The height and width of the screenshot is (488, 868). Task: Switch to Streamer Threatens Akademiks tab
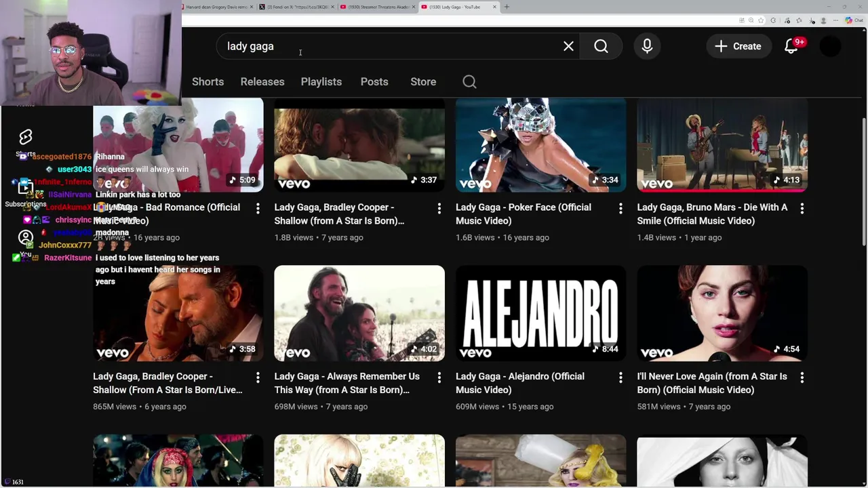(x=377, y=7)
